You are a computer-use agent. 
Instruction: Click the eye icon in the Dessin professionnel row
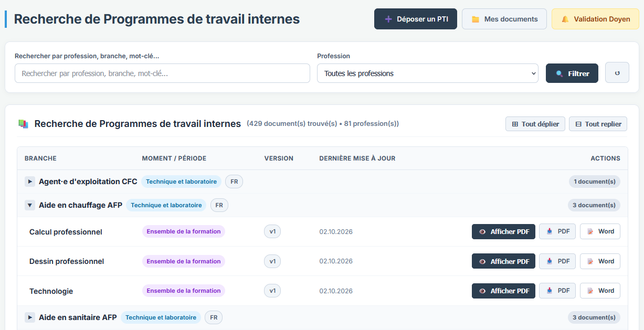coord(482,261)
